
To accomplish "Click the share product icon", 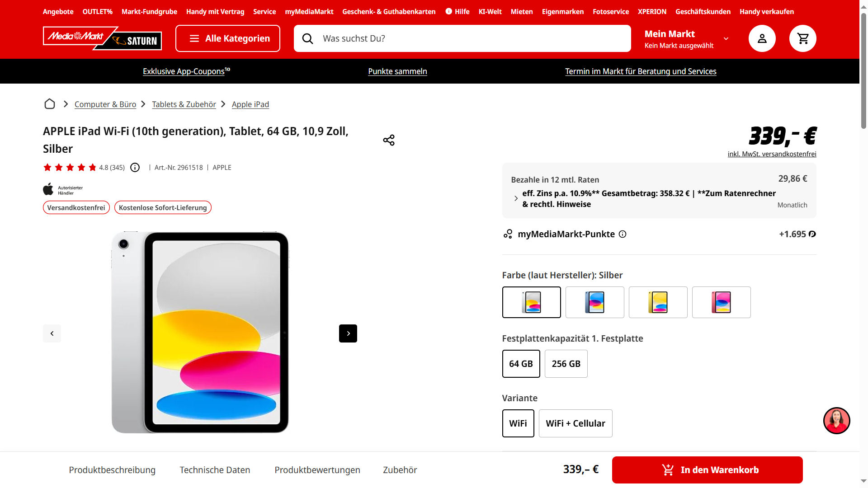I will [389, 140].
